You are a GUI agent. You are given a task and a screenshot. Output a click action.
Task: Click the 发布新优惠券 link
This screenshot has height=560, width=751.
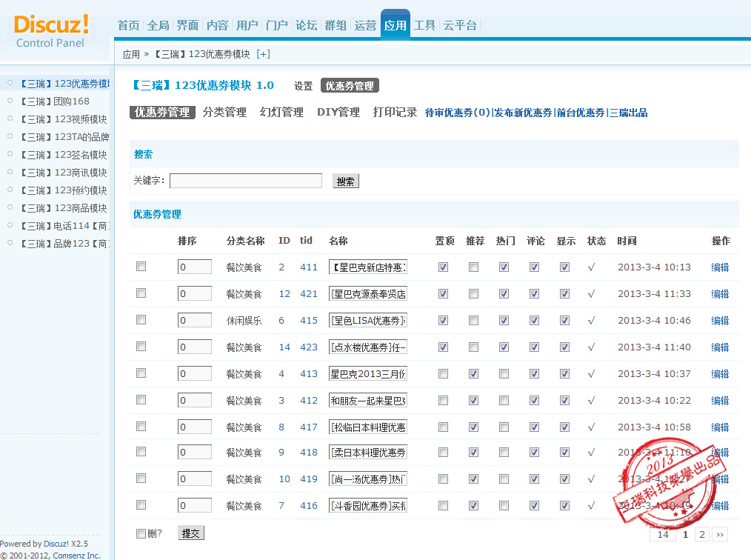click(524, 113)
